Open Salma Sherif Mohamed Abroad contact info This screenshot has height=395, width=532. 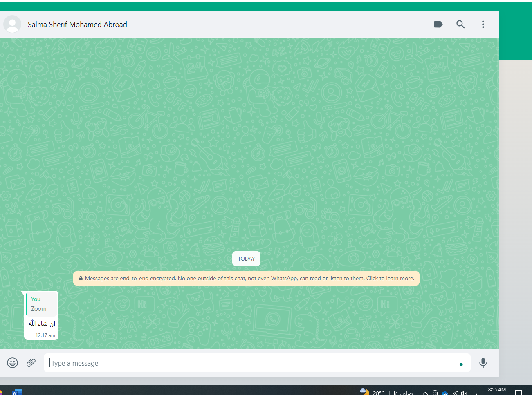coord(77,25)
